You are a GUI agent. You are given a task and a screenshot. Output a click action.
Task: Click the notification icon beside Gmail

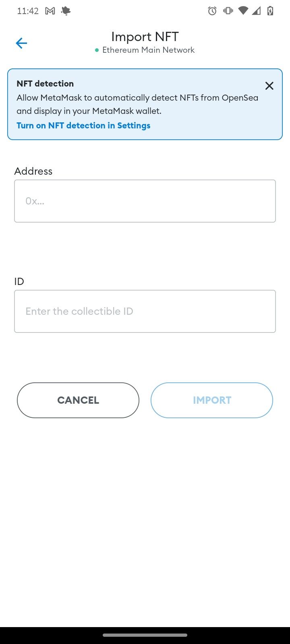(x=65, y=11)
